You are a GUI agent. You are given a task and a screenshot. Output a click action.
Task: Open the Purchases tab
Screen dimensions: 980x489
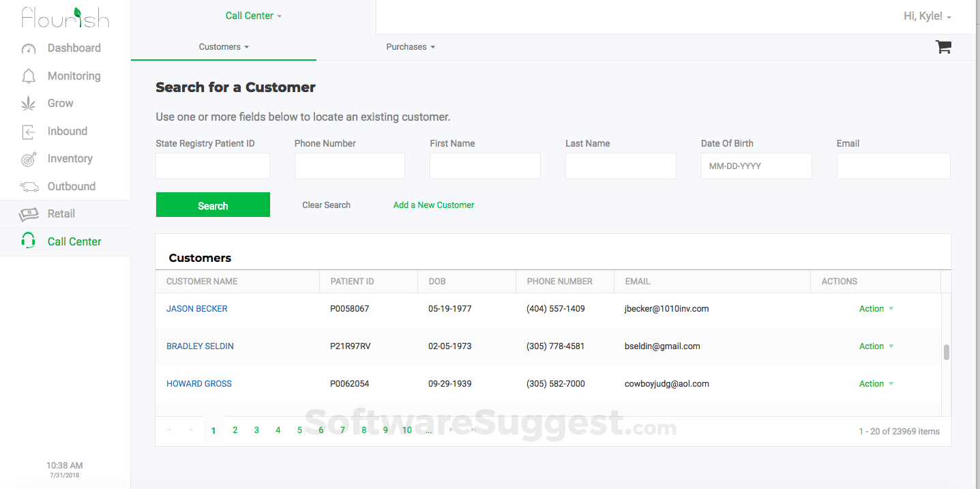(x=410, y=47)
